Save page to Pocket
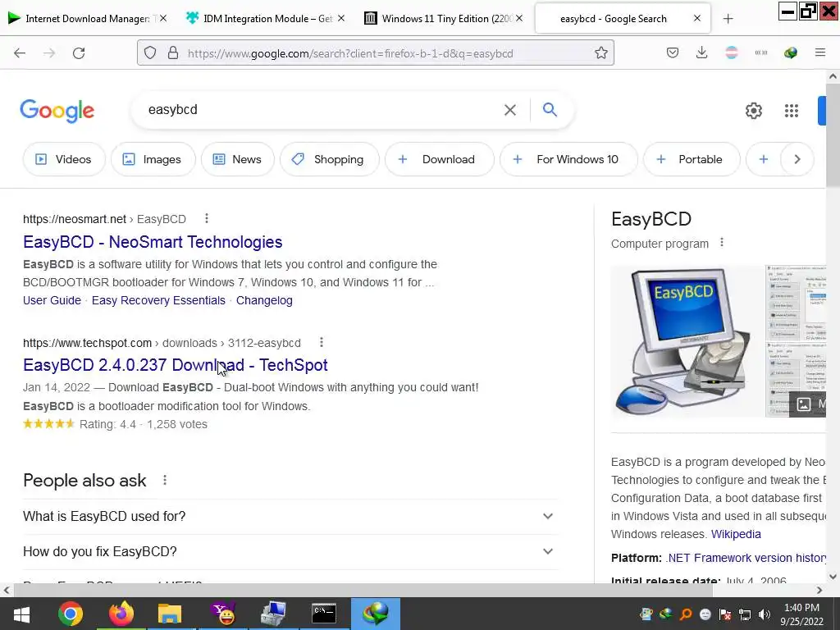Image resolution: width=840 pixels, height=630 pixels. pos(673,52)
